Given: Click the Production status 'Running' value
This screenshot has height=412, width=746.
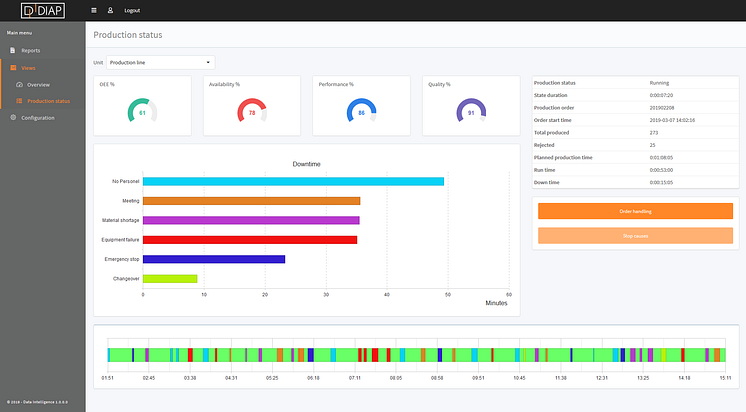Looking at the screenshot, I should 659,83.
